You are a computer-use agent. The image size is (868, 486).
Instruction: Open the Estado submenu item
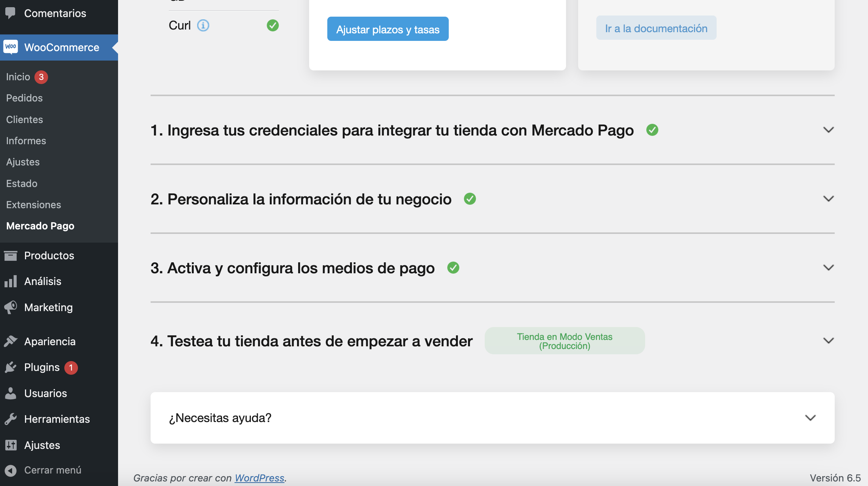point(22,184)
